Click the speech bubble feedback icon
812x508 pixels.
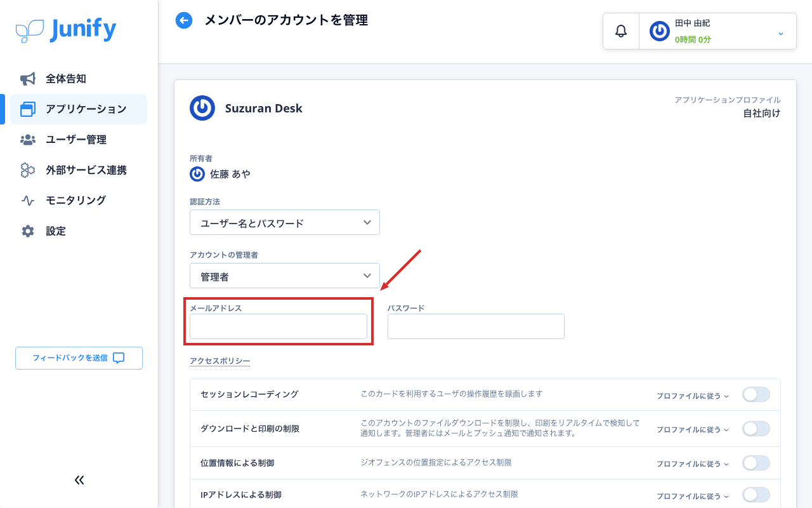point(119,358)
